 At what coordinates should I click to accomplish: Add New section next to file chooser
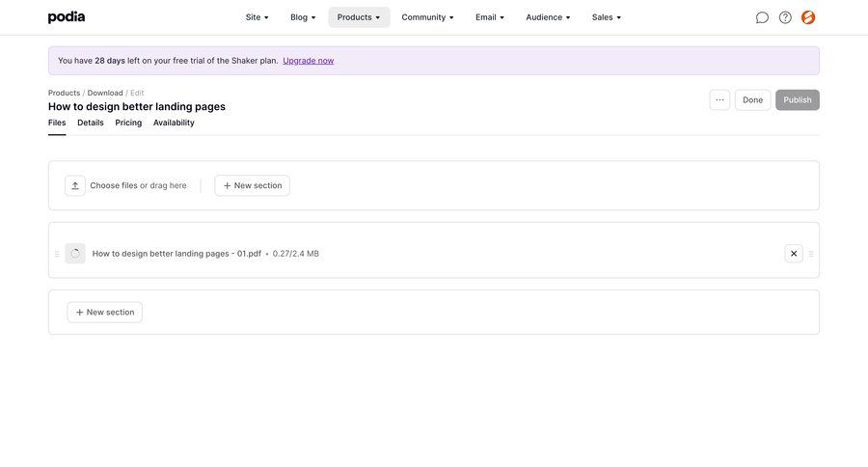[x=253, y=185]
